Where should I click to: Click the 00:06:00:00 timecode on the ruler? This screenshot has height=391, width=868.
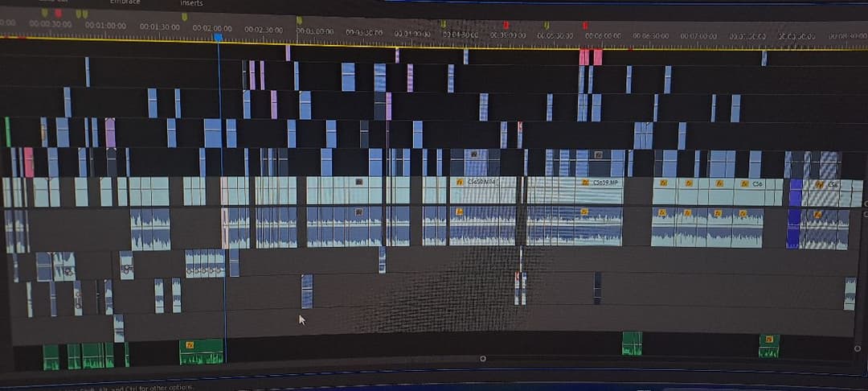(603, 36)
